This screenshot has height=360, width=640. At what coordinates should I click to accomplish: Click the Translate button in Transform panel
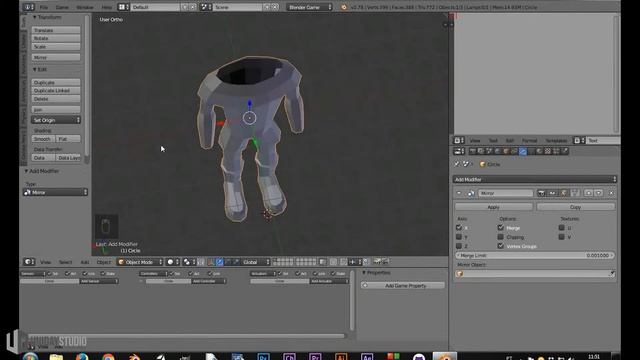pos(56,30)
